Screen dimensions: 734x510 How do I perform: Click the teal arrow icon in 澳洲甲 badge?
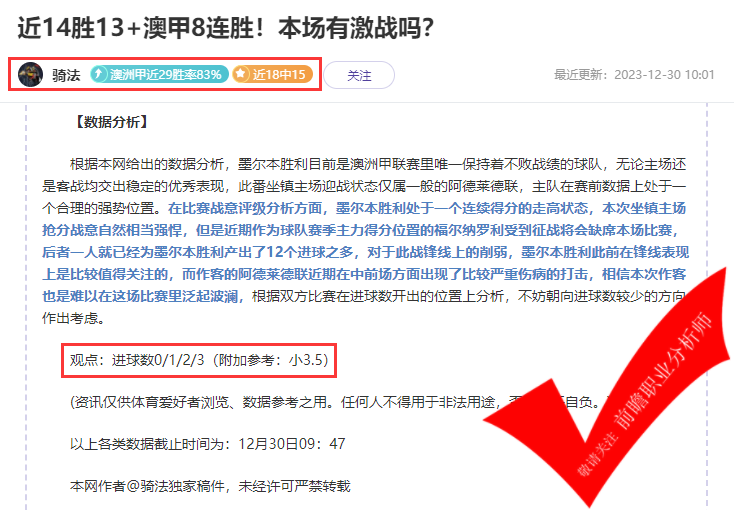99,74
